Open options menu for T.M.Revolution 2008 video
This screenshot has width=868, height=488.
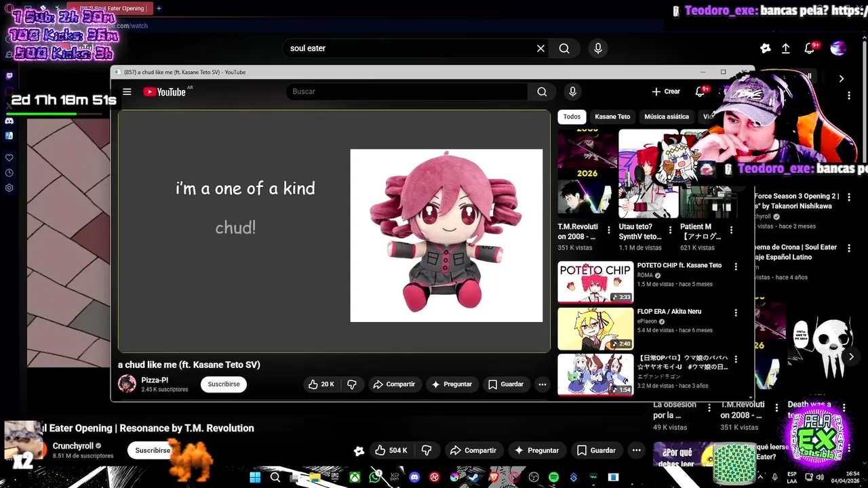pyautogui.click(x=608, y=230)
